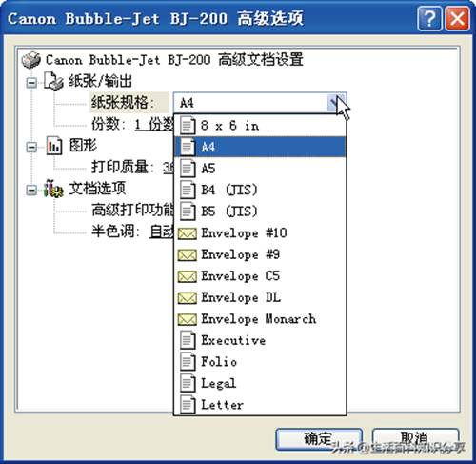
Task: Click the Canon Bubble-Jet BJ-200 高级文档设置 root label
Action: click(174, 60)
